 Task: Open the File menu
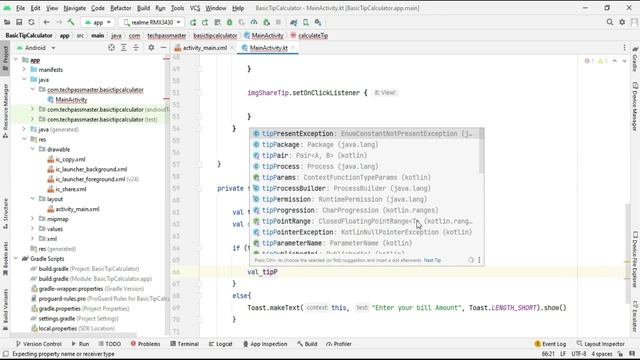tap(20, 8)
